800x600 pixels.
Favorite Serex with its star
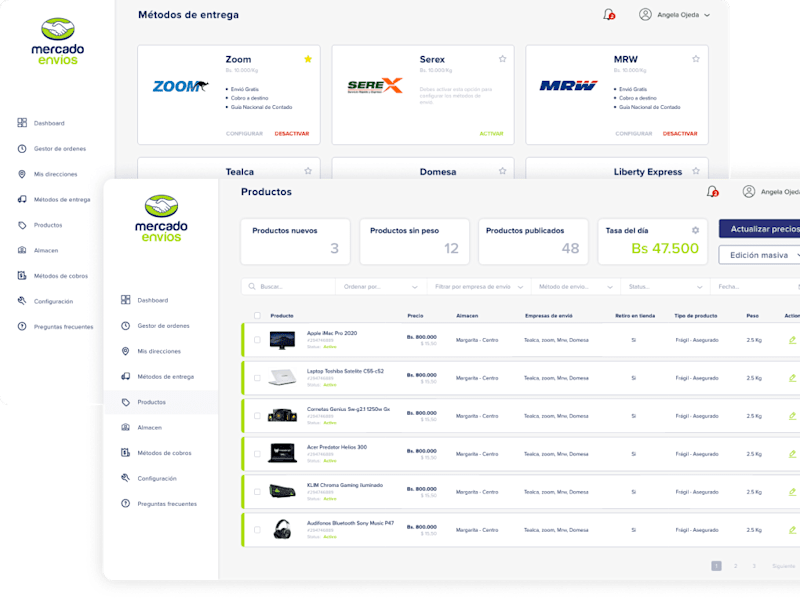click(503, 59)
